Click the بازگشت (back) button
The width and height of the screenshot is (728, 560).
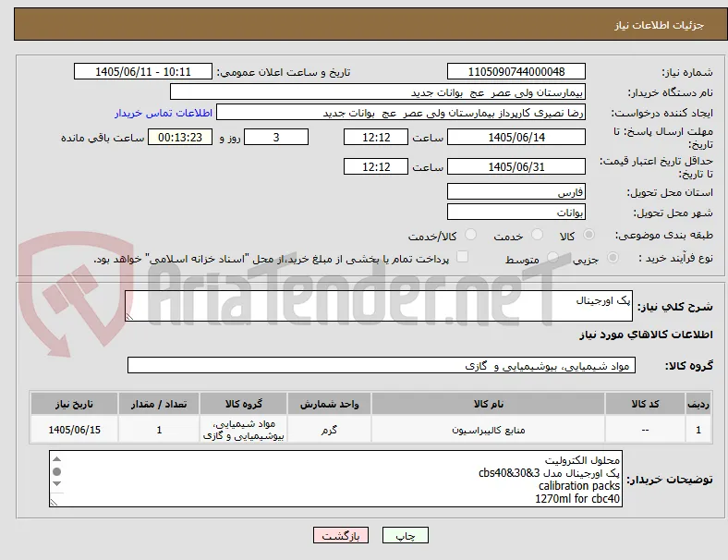click(x=340, y=535)
